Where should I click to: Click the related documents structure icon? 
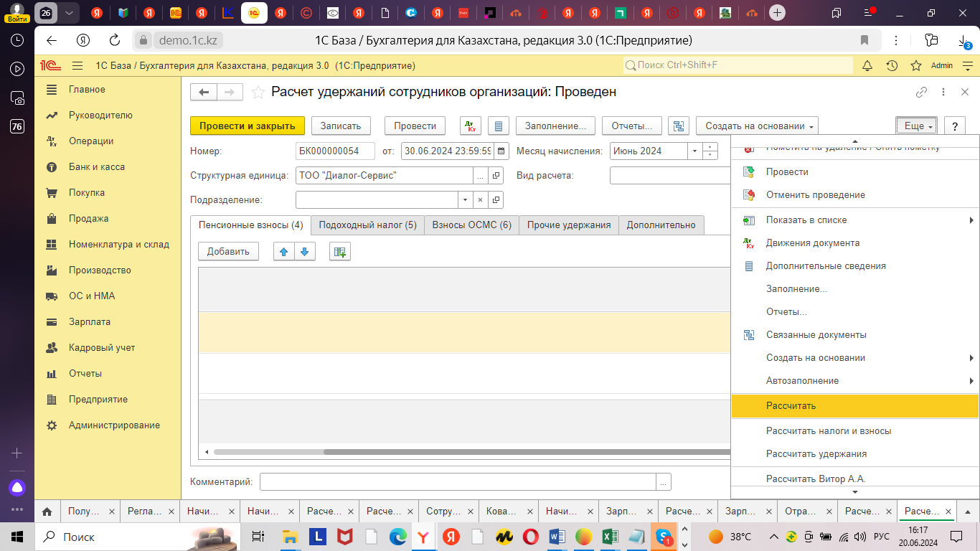pyautogui.click(x=678, y=126)
